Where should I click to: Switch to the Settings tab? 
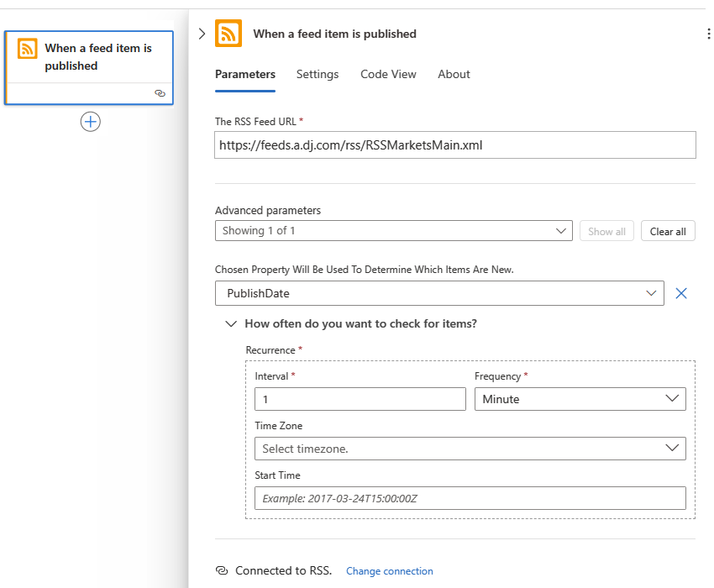[x=318, y=74]
